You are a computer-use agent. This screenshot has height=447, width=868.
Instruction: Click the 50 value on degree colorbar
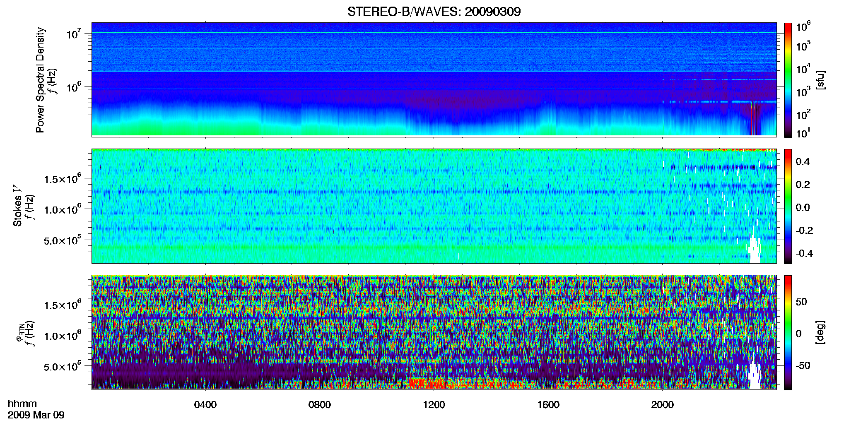click(801, 302)
